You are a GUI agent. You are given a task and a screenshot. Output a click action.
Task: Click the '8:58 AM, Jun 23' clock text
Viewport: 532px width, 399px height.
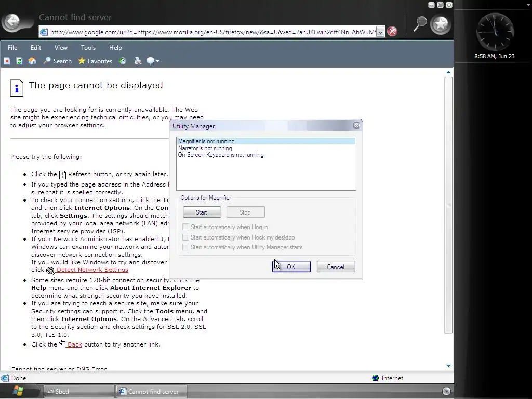click(495, 56)
